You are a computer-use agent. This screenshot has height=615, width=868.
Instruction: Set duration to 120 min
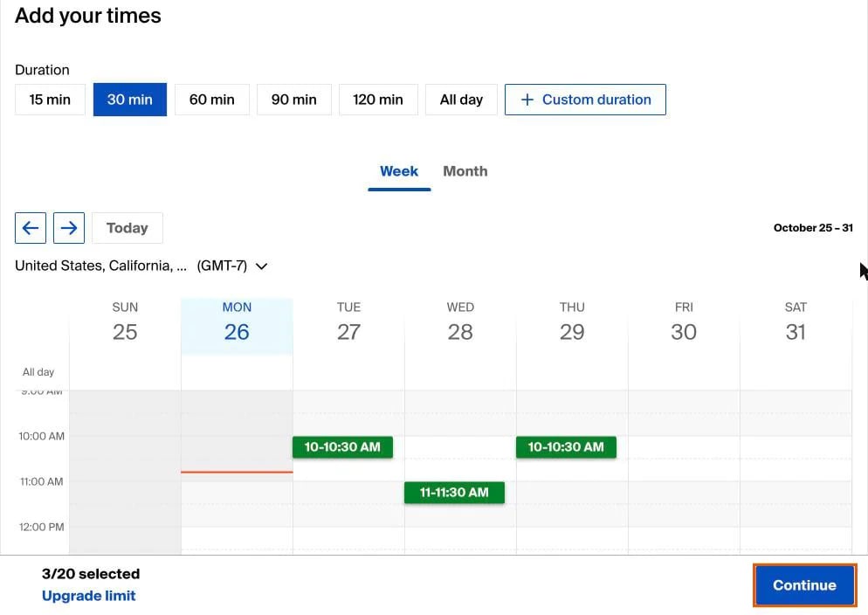coord(378,100)
